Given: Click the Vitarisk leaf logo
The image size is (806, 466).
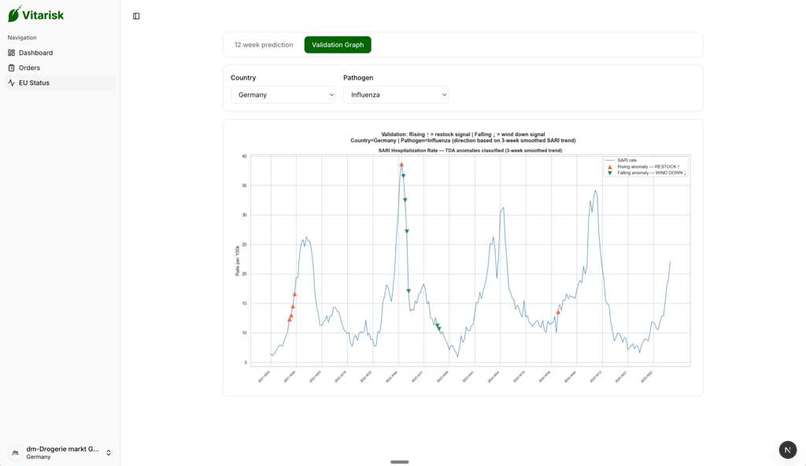Looking at the screenshot, I should tap(14, 14).
